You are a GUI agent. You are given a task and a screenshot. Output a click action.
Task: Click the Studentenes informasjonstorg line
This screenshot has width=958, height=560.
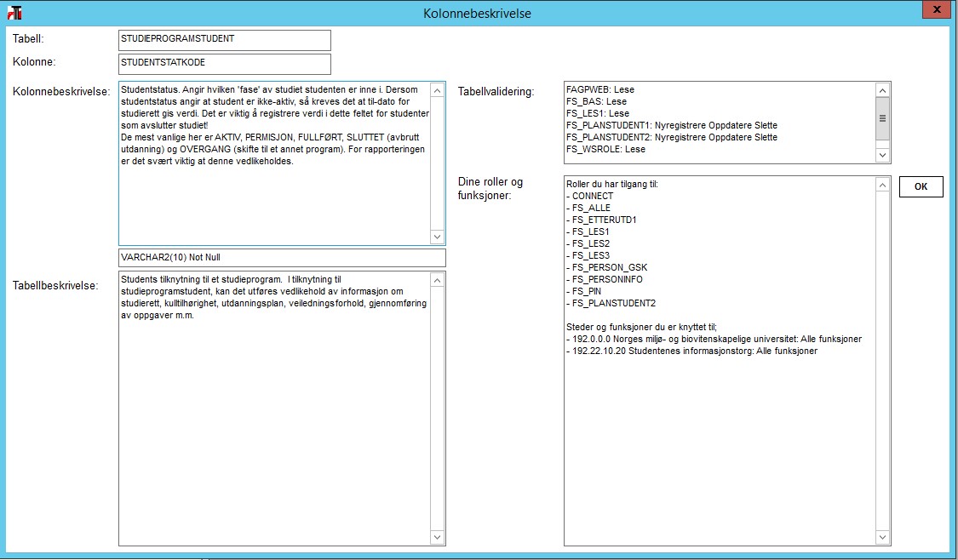(x=691, y=351)
